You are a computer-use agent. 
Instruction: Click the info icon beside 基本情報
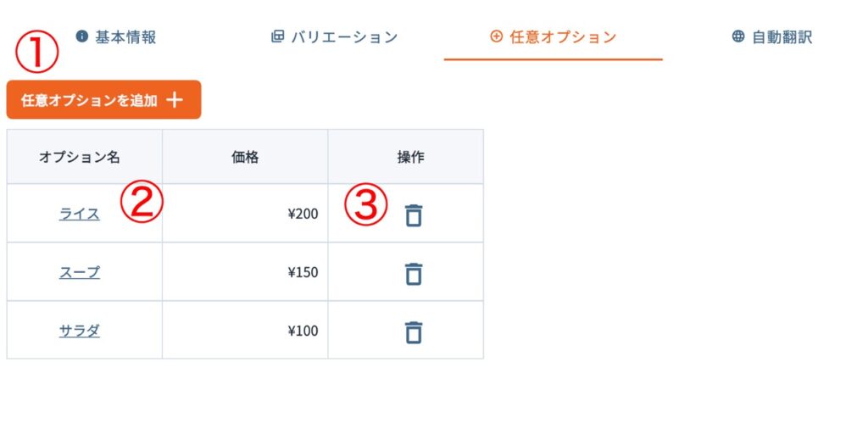82,36
